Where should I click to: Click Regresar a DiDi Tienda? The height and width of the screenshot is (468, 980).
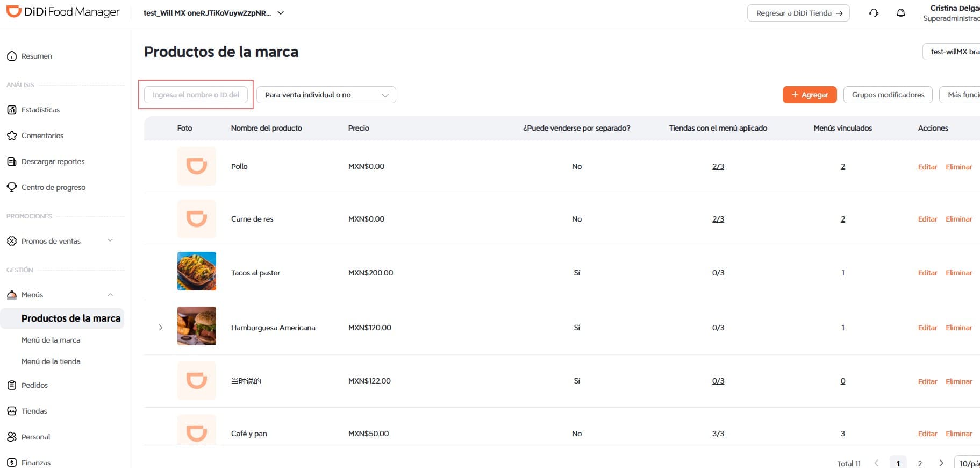(798, 13)
